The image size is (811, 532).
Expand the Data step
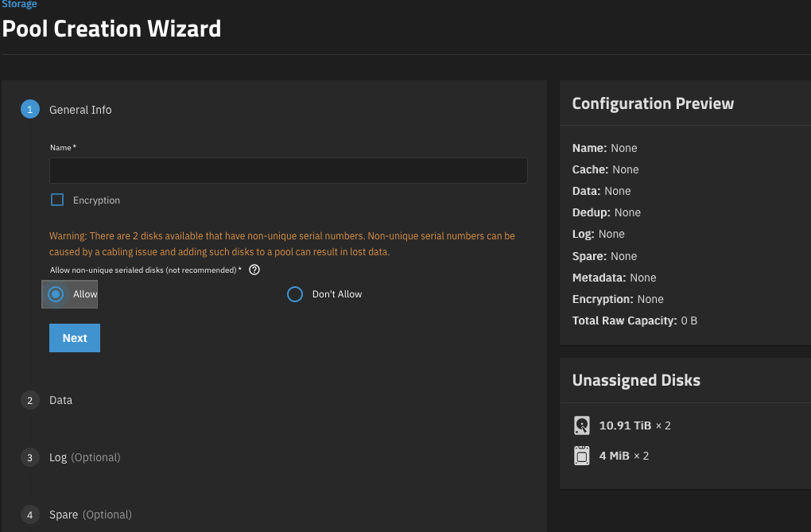click(60, 400)
